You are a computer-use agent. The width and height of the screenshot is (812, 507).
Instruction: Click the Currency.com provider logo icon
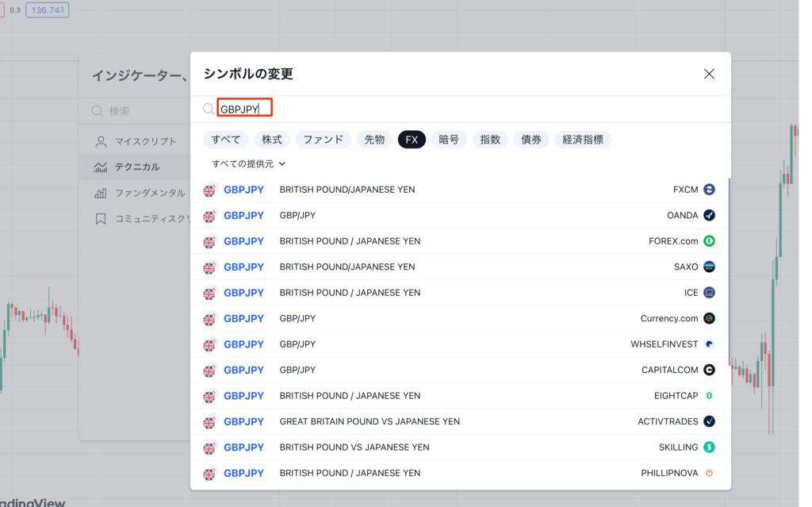[x=709, y=318]
